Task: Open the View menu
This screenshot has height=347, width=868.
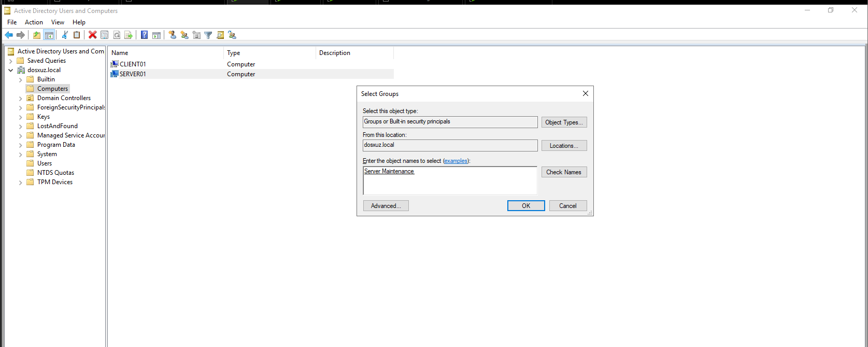Action: [x=58, y=22]
